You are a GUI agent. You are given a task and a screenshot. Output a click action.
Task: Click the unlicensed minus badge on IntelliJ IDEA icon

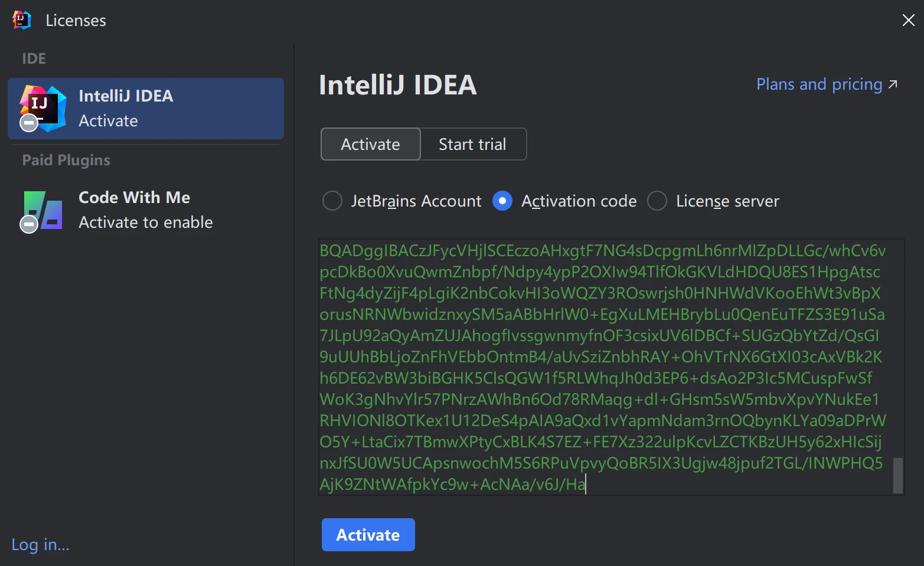point(29,123)
